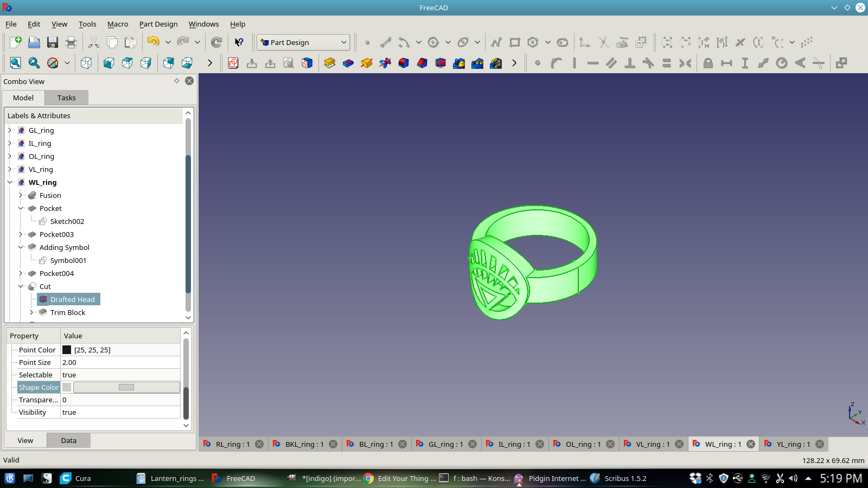Cut selection with scissors icon

point(94,42)
